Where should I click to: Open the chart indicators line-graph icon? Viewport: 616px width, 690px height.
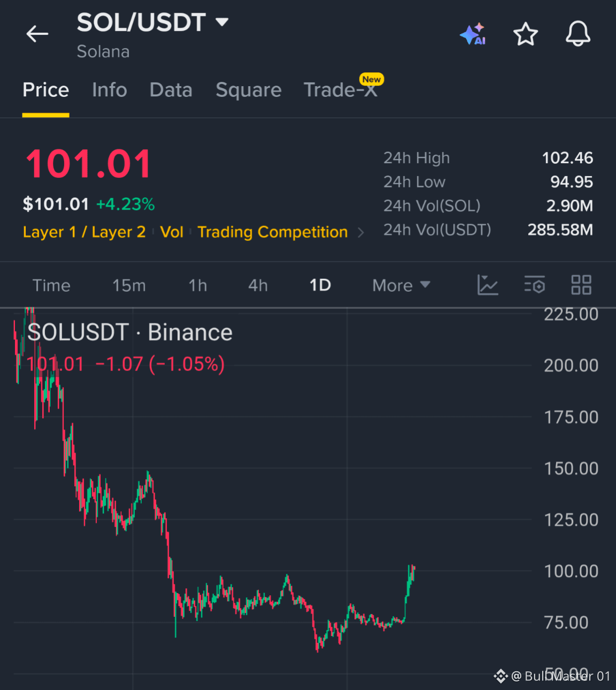[488, 285]
